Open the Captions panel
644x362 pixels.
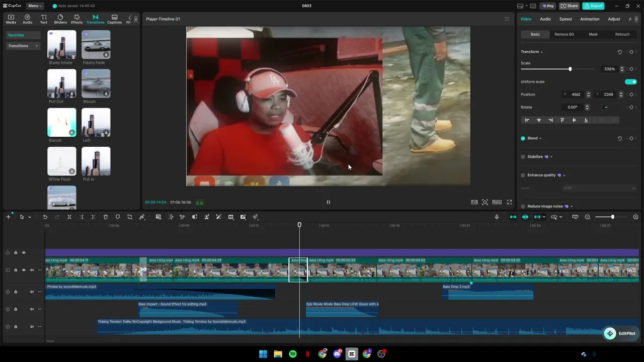pos(114,19)
